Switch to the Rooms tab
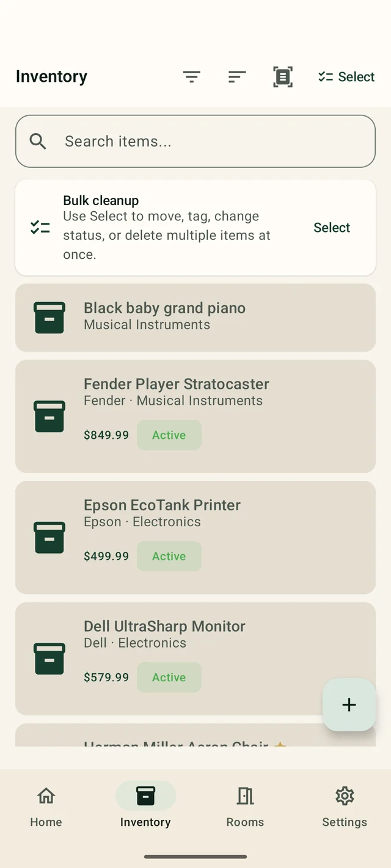 (x=245, y=807)
